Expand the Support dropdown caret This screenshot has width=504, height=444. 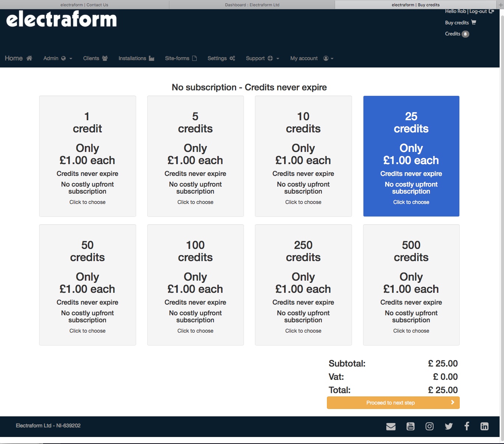pyautogui.click(x=278, y=59)
